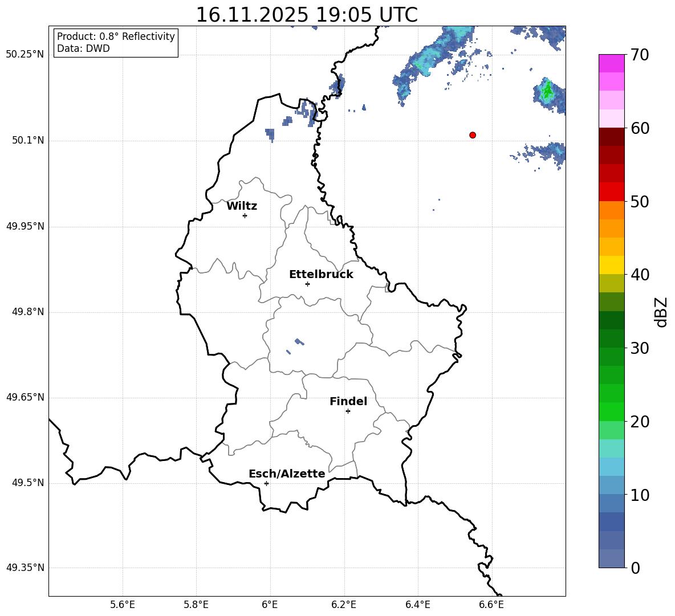675x616 pixels.
Task: Click the cross marker below Wiltz
Action: point(245,215)
